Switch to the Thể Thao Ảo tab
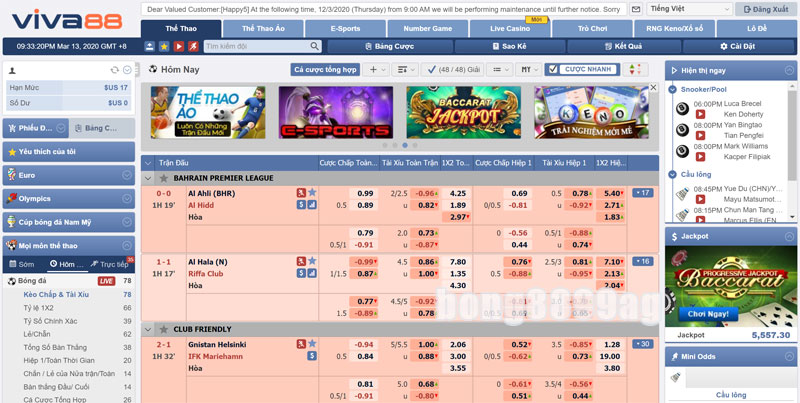800x403 pixels. [x=263, y=29]
